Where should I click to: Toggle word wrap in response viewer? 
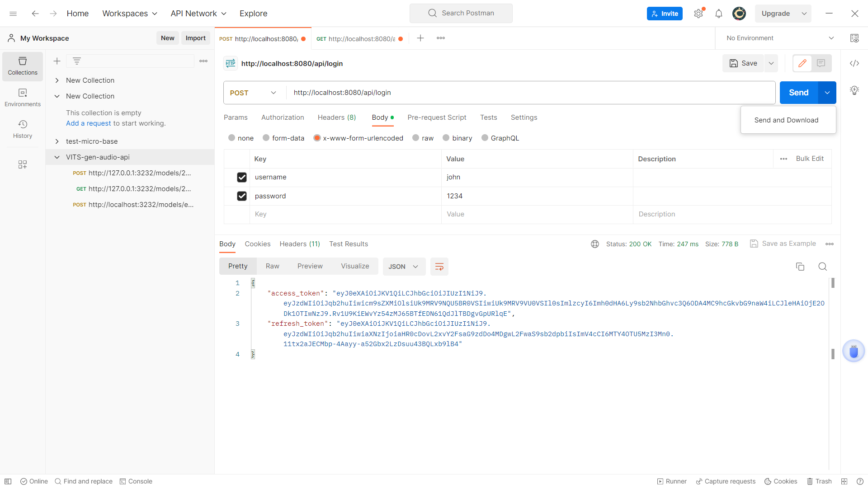click(x=439, y=267)
